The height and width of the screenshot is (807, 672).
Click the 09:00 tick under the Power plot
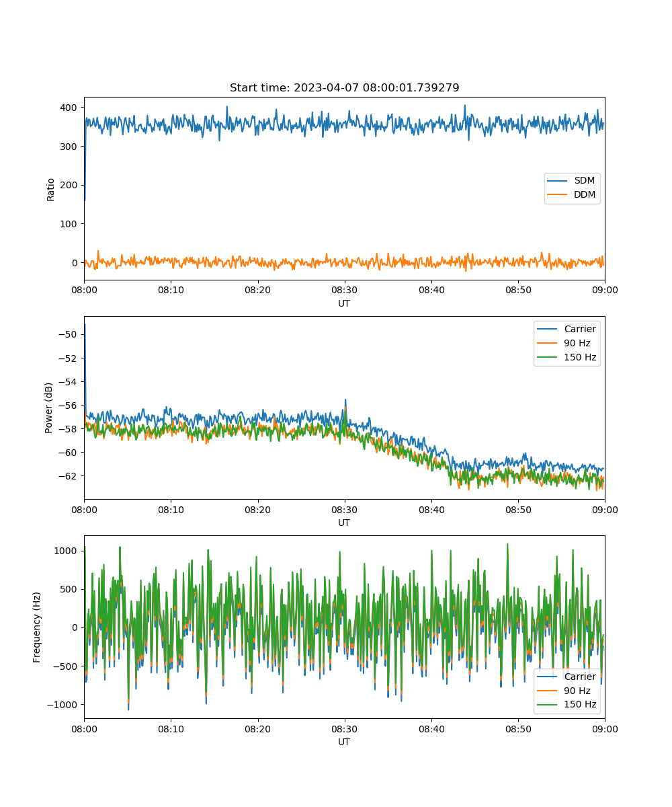[605, 510]
